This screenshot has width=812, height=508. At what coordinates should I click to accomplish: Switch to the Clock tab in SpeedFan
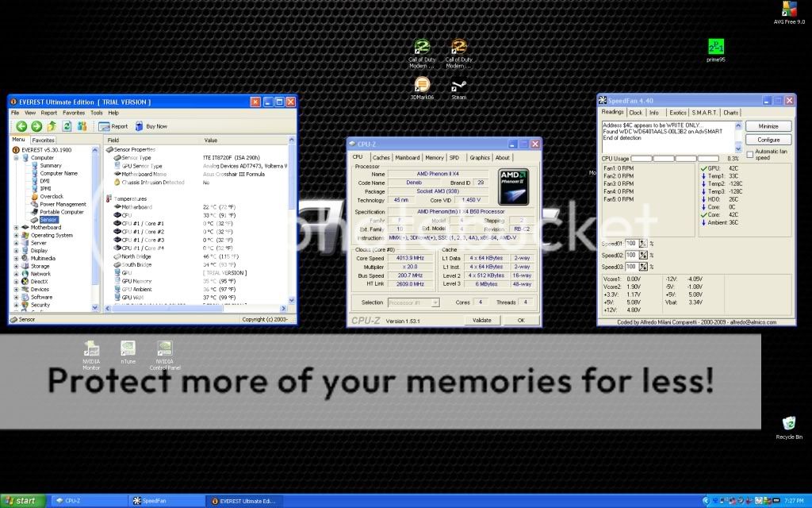pyautogui.click(x=635, y=113)
